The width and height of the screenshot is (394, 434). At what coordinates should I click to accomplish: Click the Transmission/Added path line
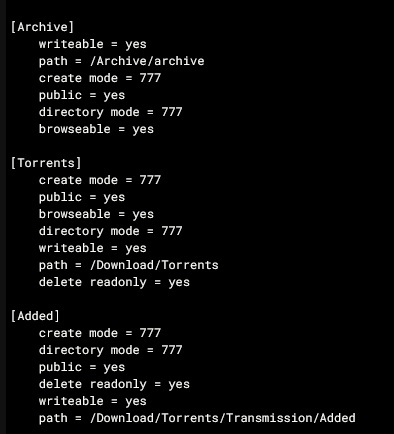[x=197, y=418]
